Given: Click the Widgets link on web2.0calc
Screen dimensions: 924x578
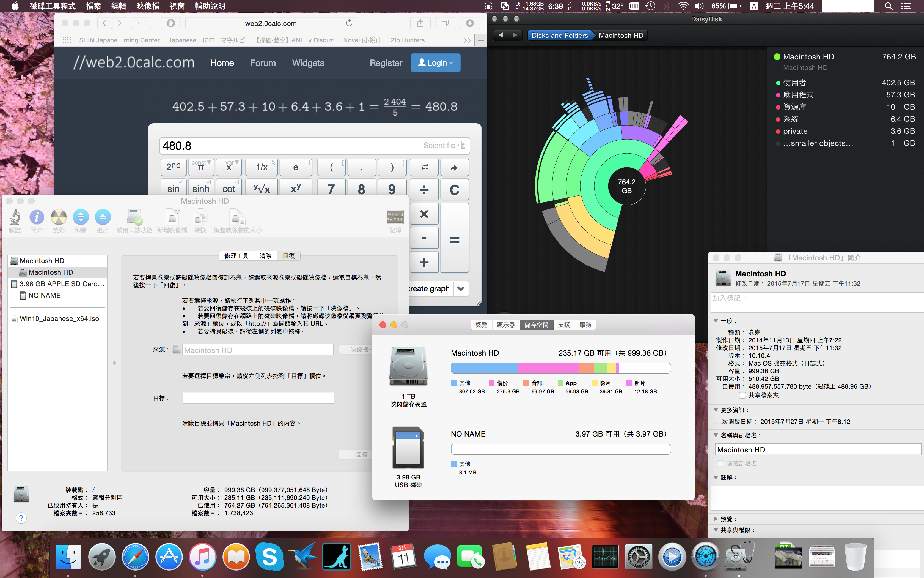Looking at the screenshot, I should (x=308, y=63).
